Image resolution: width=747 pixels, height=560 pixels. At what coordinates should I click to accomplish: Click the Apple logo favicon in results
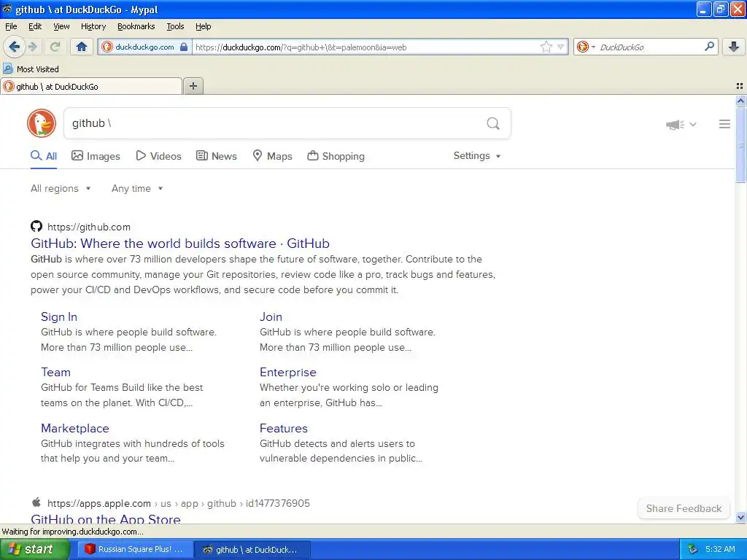36,502
